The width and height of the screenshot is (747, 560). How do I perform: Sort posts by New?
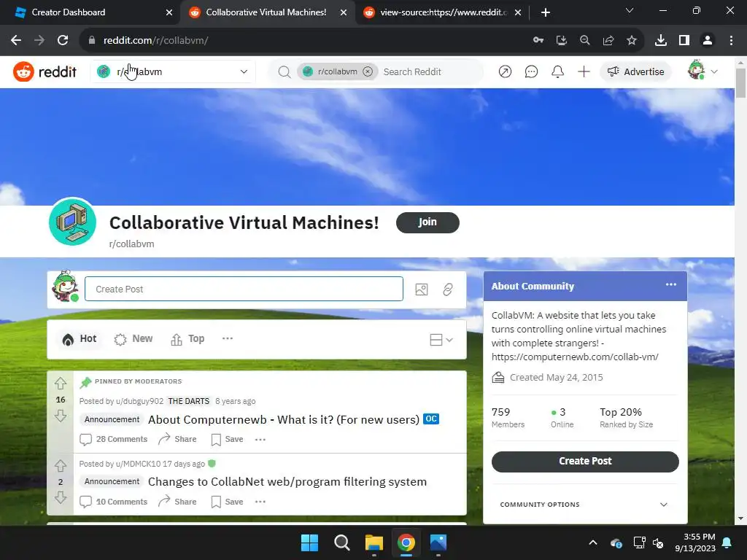(133, 339)
